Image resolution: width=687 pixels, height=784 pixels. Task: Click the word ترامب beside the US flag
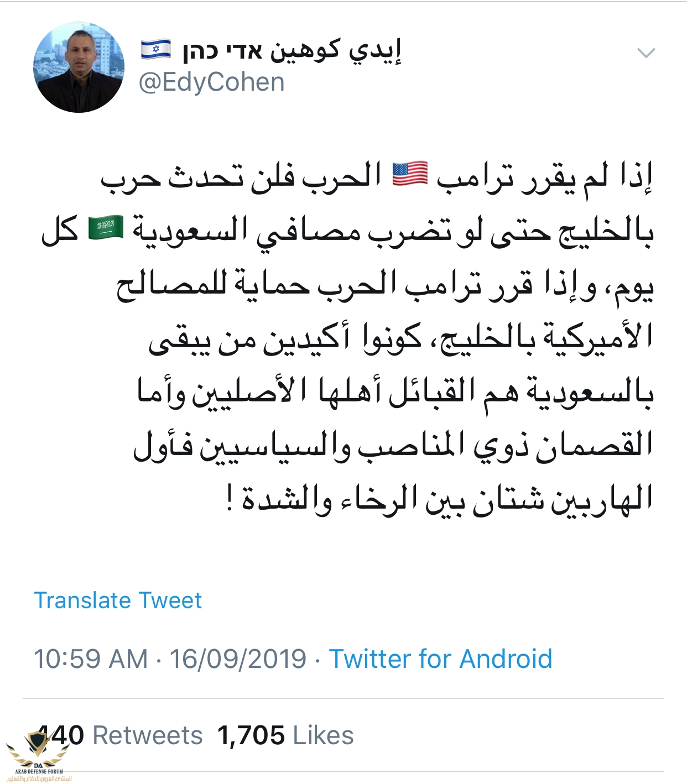pos(474,176)
